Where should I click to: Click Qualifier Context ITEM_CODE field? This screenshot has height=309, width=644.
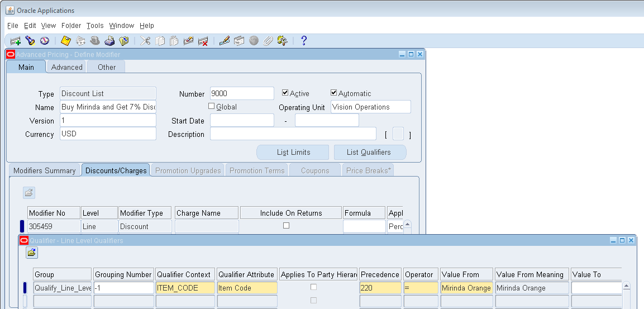pos(185,288)
